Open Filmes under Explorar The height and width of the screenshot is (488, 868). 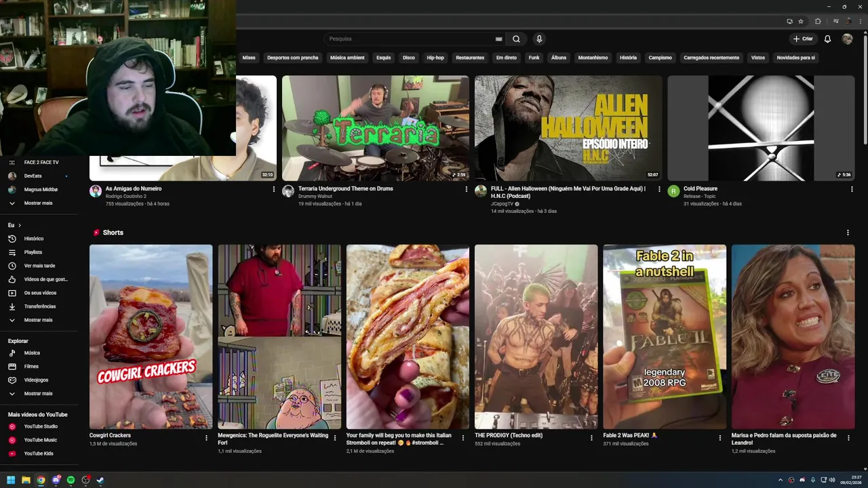(x=31, y=367)
